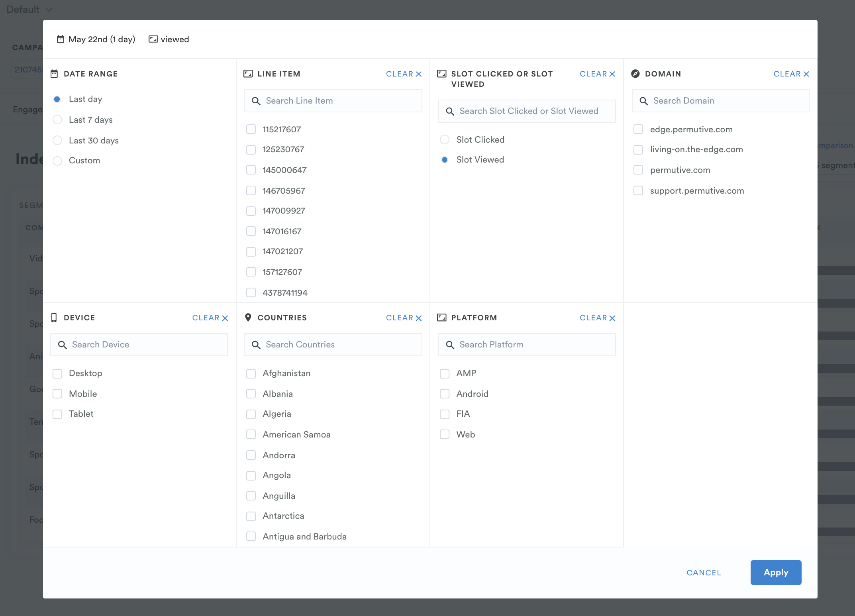Enable line item 147021207

[x=251, y=252]
